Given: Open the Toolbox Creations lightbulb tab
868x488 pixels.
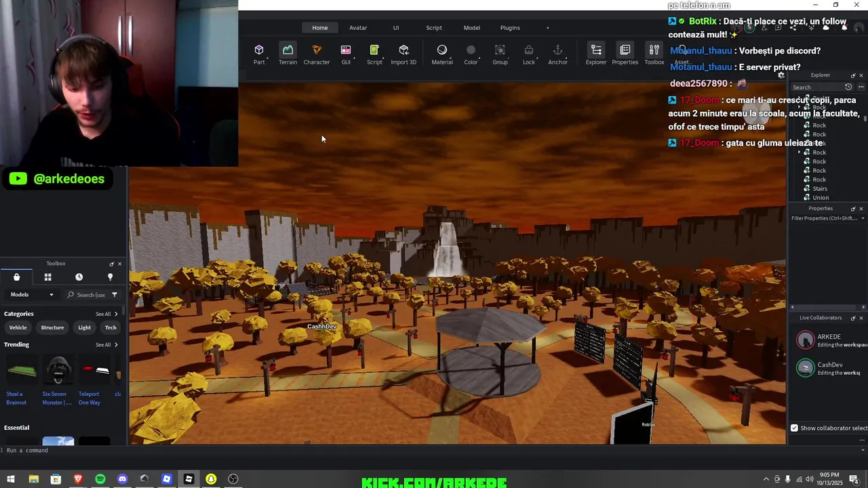Looking at the screenshot, I should pyautogui.click(x=110, y=277).
